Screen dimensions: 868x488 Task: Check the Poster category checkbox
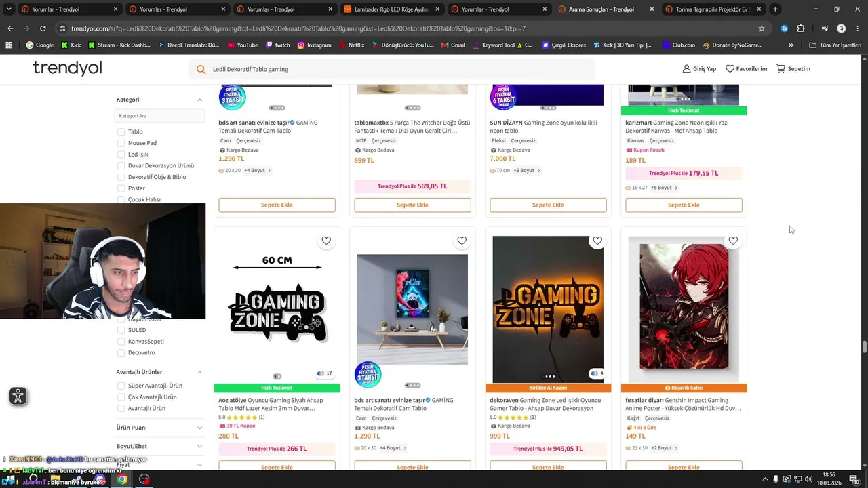[121, 188]
